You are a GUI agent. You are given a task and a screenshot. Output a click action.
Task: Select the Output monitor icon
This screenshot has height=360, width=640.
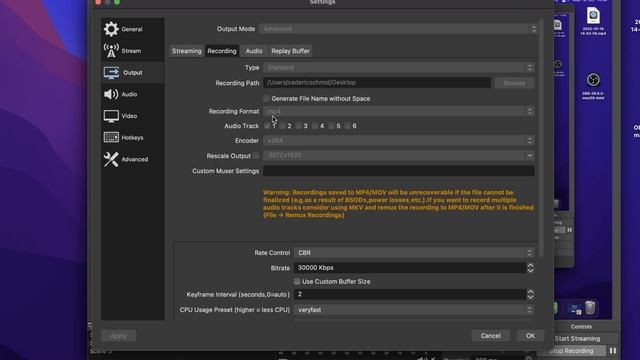[111, 73]
